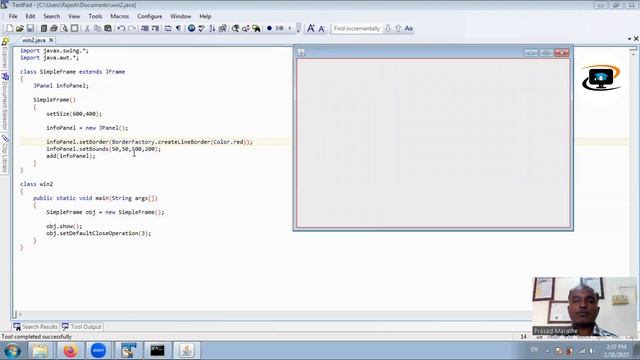Switch to the Tool Output tab
Image resolution: width=640 pixels, height=360 pixels.
click(x=82, y=327)
